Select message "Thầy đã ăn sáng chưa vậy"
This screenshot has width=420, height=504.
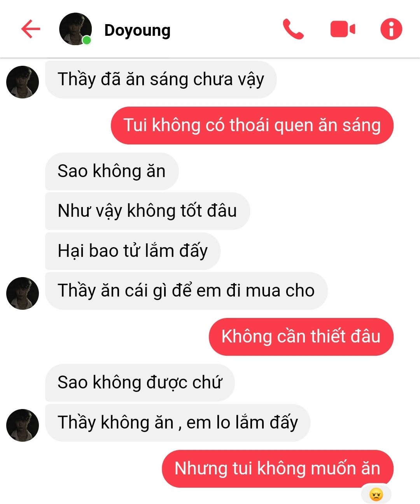pos(161,79)
